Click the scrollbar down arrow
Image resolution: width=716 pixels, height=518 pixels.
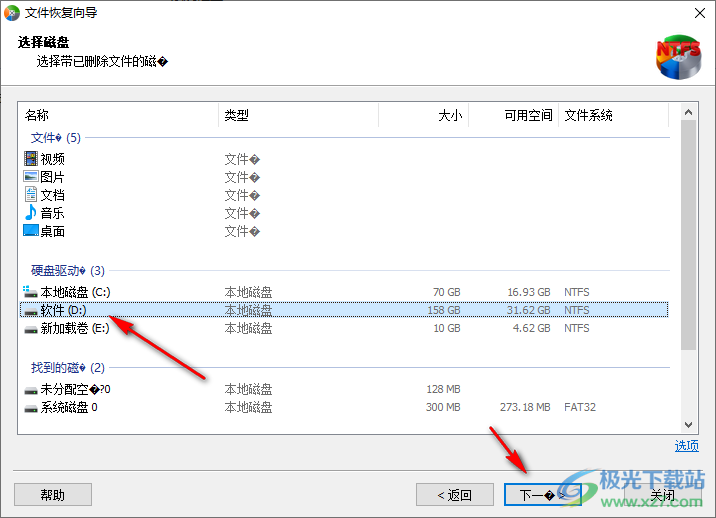point(689,425)
